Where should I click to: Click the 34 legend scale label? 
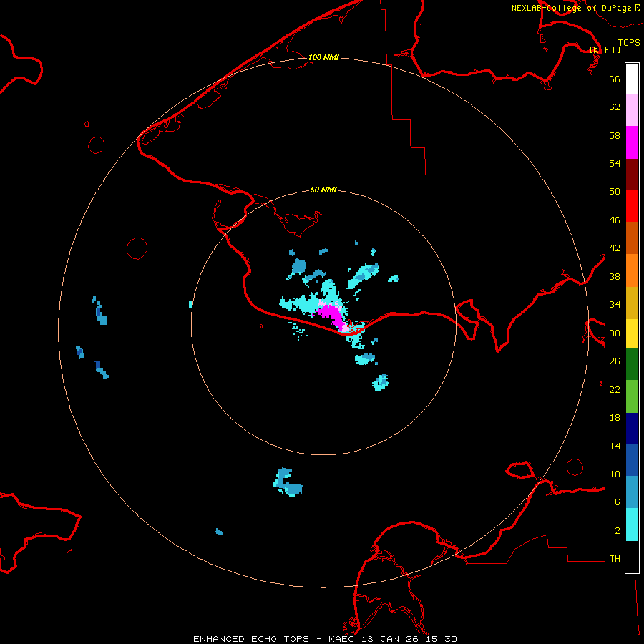point(615,305)
